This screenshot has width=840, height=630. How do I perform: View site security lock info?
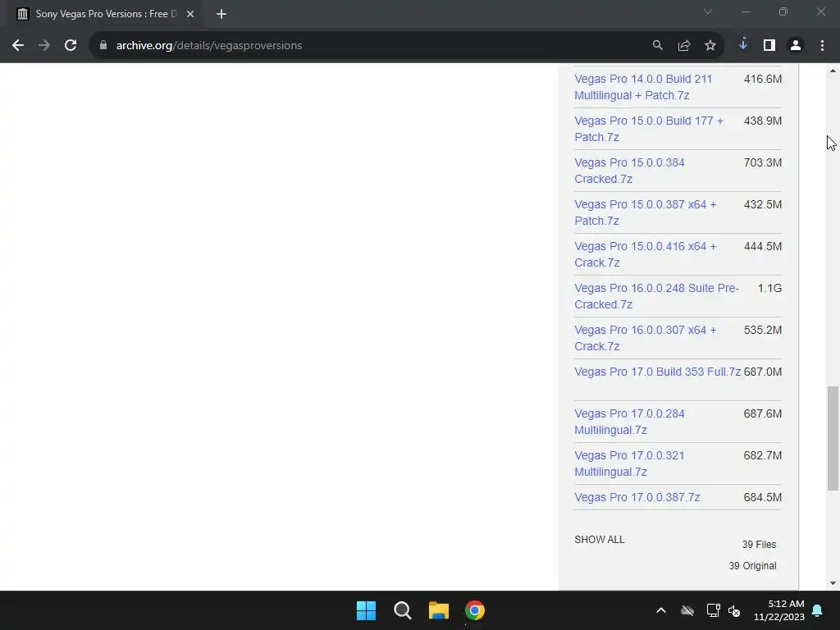[103, 46]
